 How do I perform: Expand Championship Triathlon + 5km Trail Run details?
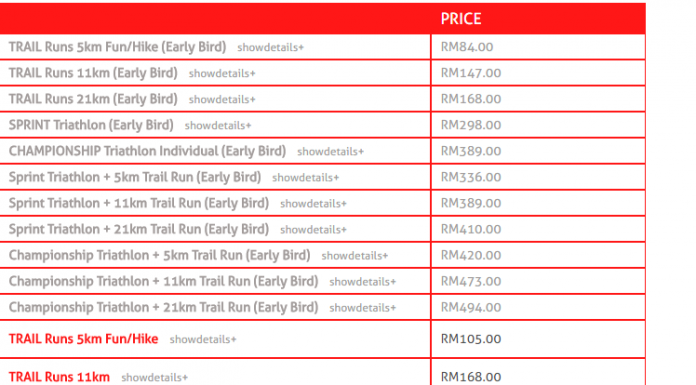[x=355, y=256]
